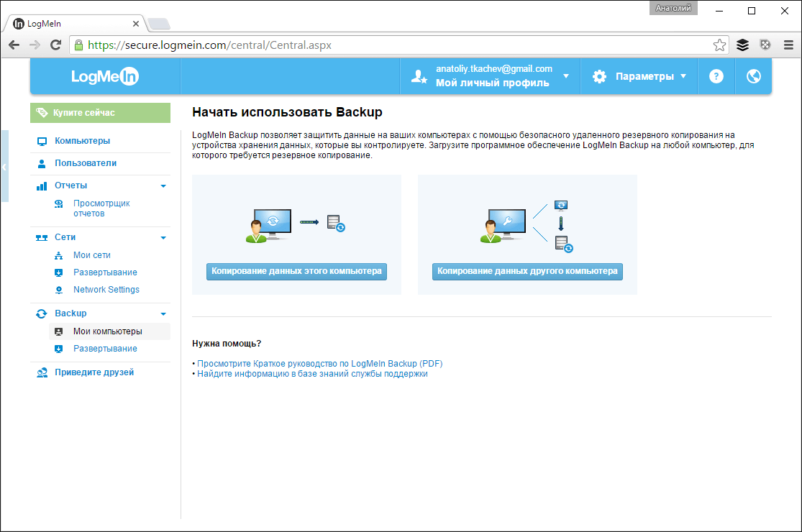Click the Отчеты heading
This screenshot has width=802, height=532.
70,185
